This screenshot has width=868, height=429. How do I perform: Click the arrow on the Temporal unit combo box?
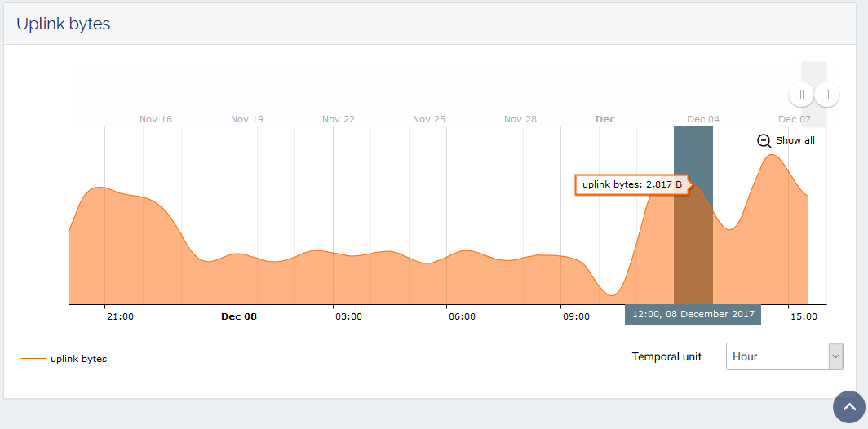835,356
